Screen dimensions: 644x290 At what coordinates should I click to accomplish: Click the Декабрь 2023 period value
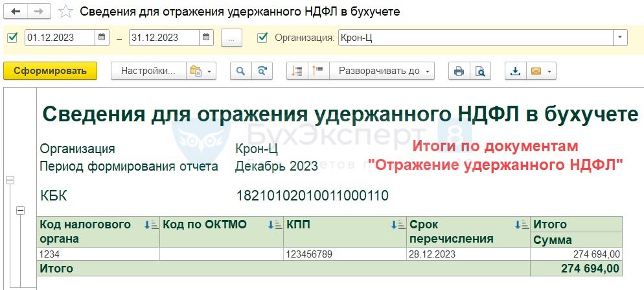277,166
